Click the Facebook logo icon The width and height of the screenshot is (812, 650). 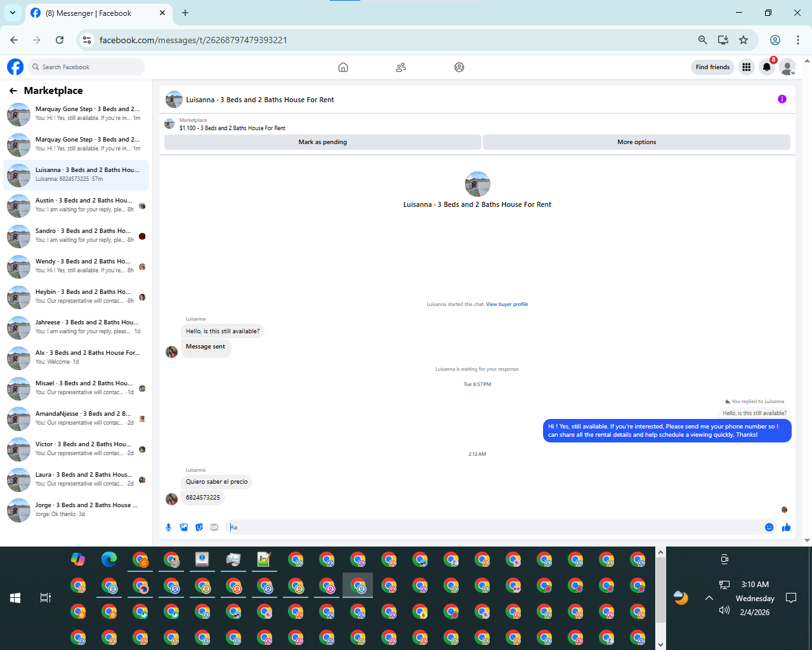[x=15, y=67]
